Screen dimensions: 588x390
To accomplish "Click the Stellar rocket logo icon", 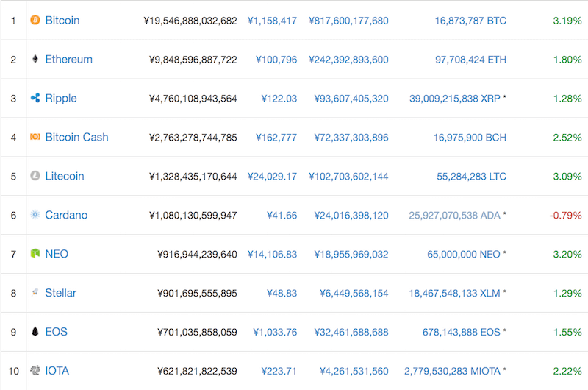I will pyautogui.click(x=35, y=292).
